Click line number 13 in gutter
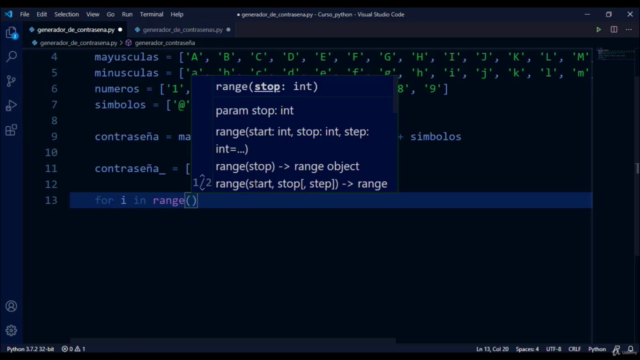This screenshot has height=360, width=640. tap(51, 200)
